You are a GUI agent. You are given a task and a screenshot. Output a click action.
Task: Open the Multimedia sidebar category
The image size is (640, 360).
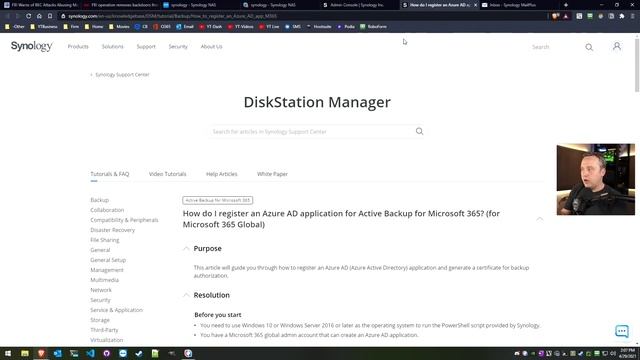click(x=104, y=280)
